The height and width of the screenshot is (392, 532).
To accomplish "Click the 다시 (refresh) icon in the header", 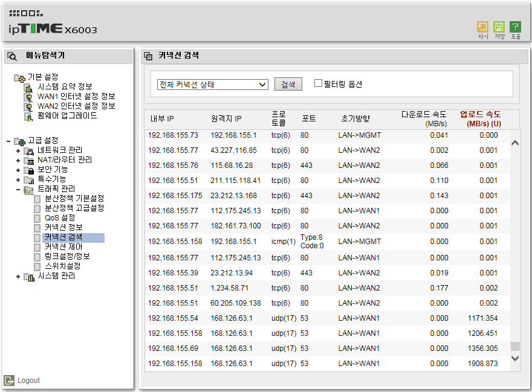I will pyautogui.click(x=482, y=27).
